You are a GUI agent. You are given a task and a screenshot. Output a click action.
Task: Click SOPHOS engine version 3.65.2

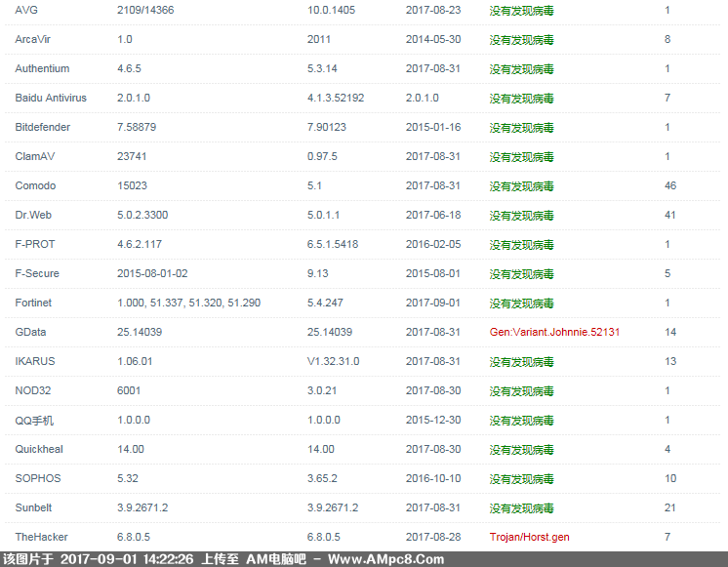click(x=322, y=478)
